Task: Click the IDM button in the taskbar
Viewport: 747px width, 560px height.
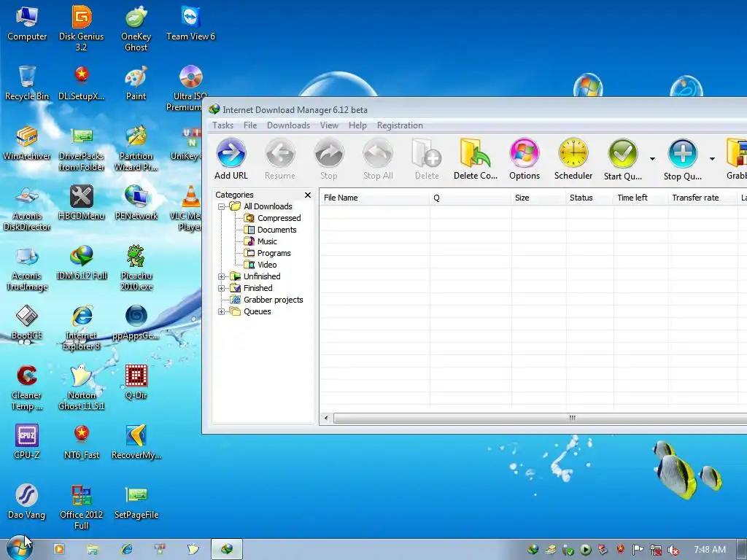Action: pos(227,549)
